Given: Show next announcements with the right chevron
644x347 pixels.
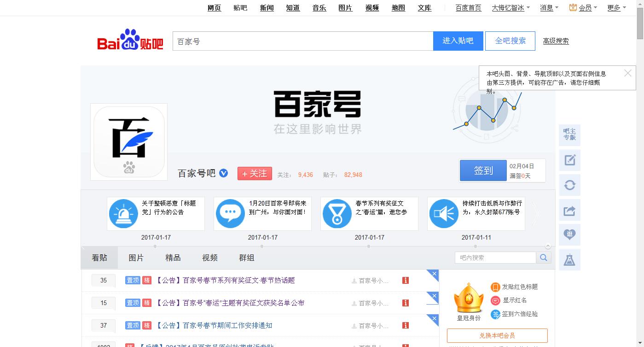Looking at the screenshot, I should click(x=535, y=214).
